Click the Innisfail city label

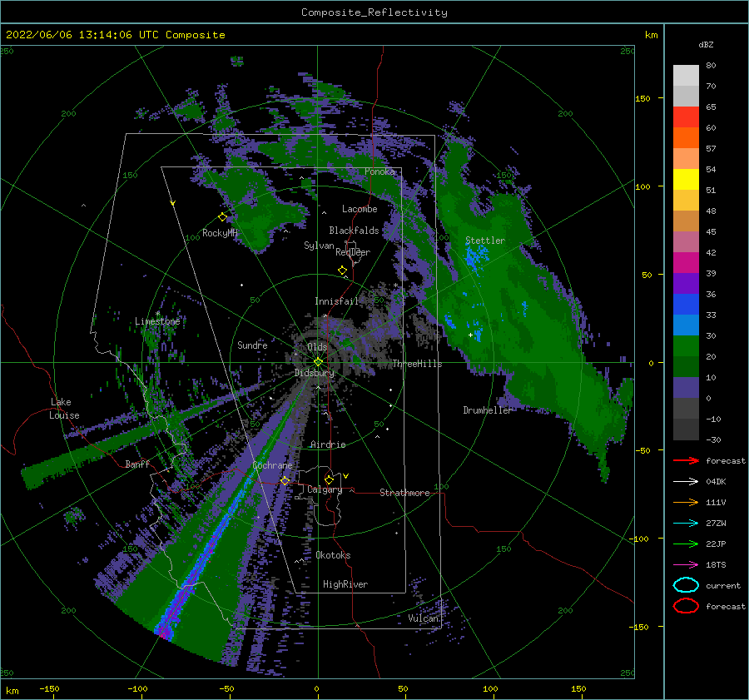(336, 301)
